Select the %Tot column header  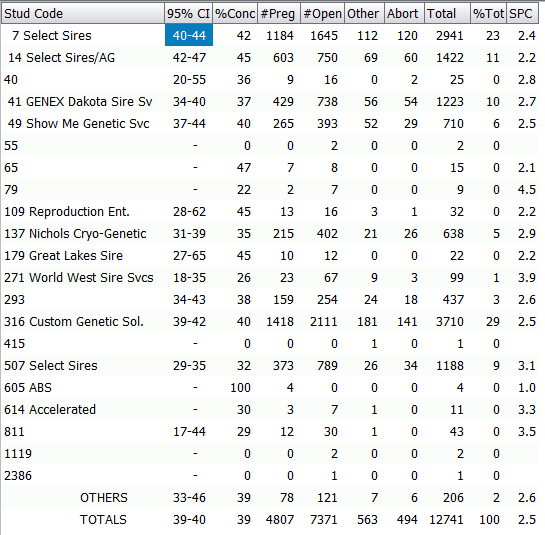pyautogui.click(x=488, y=14)
